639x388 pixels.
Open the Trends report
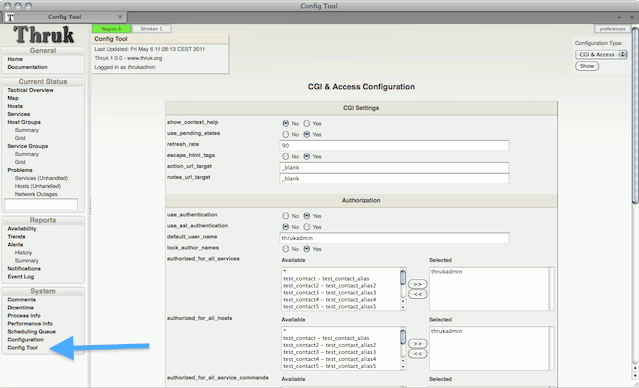pyautogui.click(x=16, y=236)
